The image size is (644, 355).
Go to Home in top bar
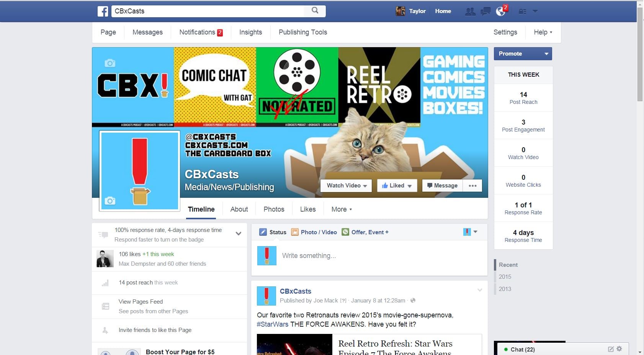(443, 11)
